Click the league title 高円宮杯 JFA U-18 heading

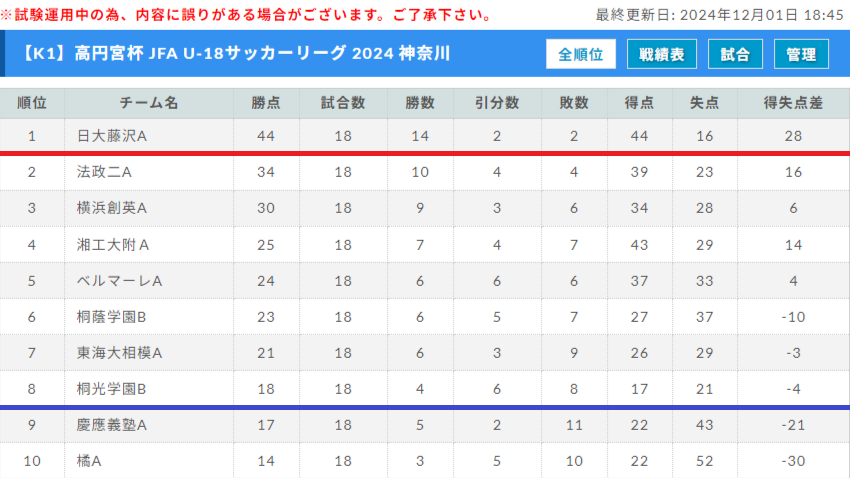[237, 54]
